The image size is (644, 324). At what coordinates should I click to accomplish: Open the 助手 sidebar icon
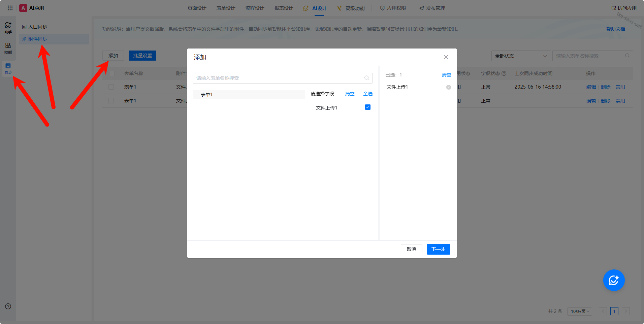coord(8,28)
